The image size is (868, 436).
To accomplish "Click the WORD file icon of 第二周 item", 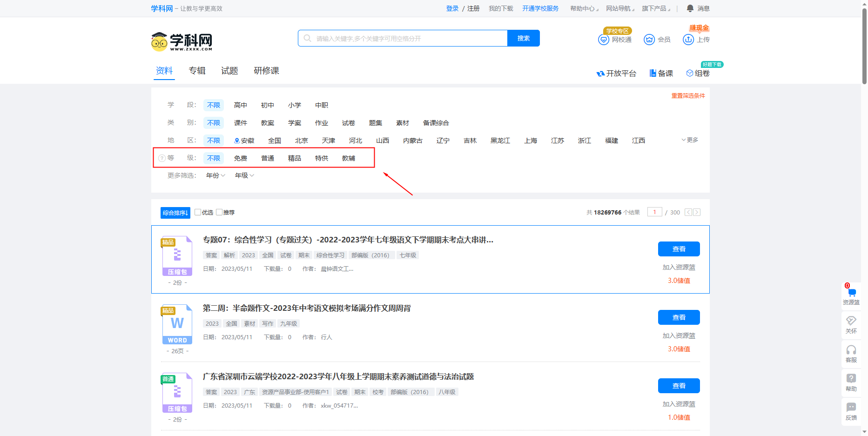I will 177,324.
